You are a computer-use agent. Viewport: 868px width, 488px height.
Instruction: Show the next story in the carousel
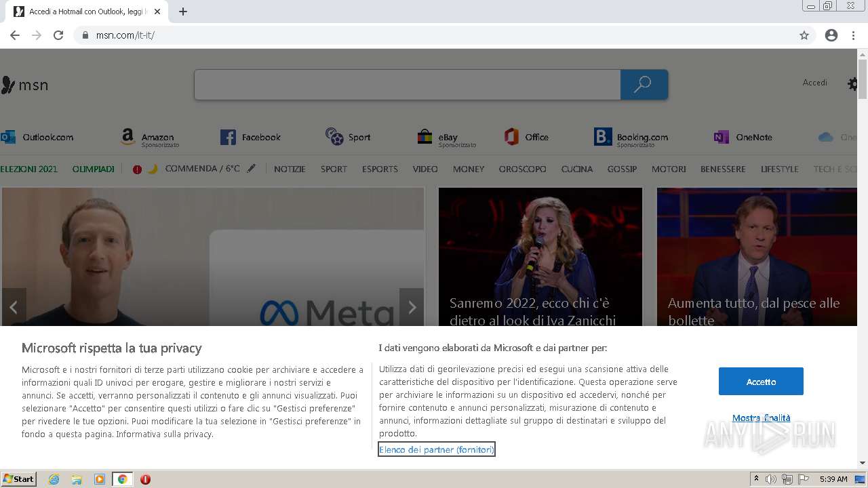[412, 307]
